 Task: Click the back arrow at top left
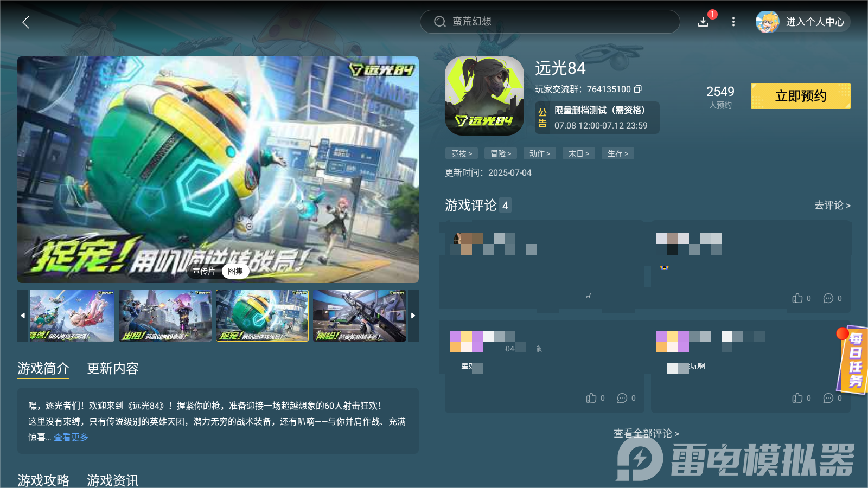tap(25, 22)
